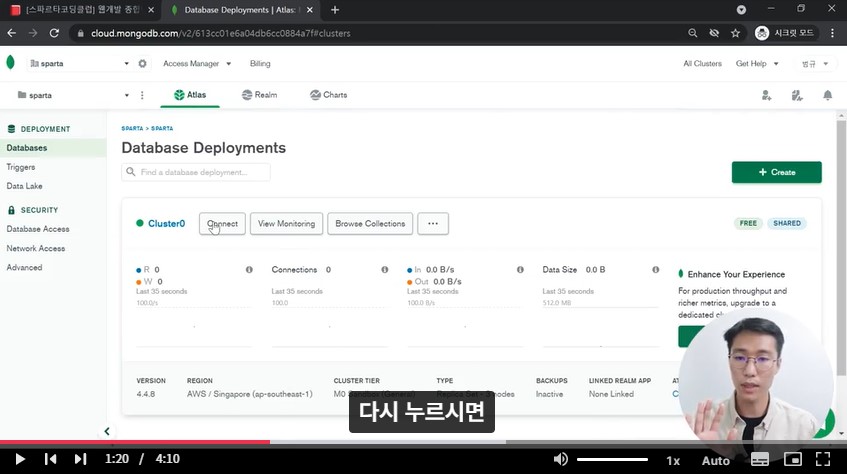This screenshot has height=474, width=847.
Task: Open the alerts bell icon
Action: (x=828, y=96)
